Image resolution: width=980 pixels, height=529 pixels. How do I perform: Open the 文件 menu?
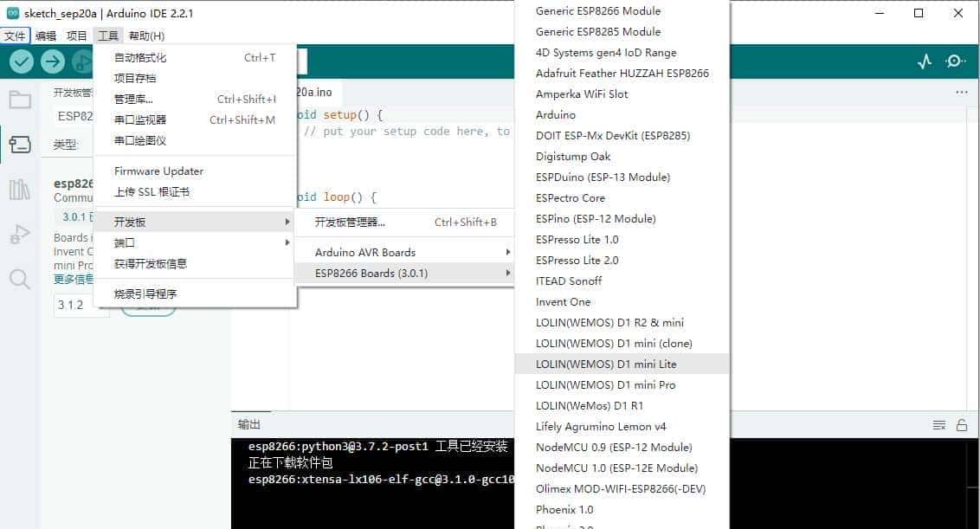15,35
